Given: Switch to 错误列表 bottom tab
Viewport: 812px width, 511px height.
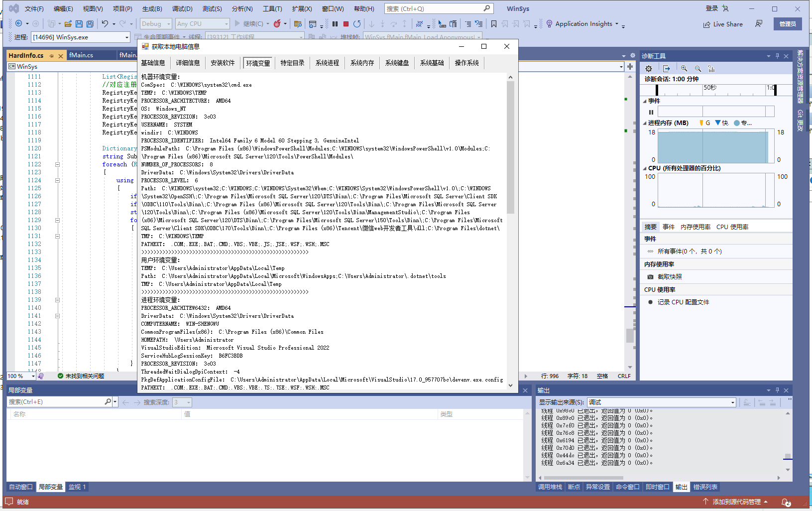Looking at the screenshot, I should click(x=705, y=487).
